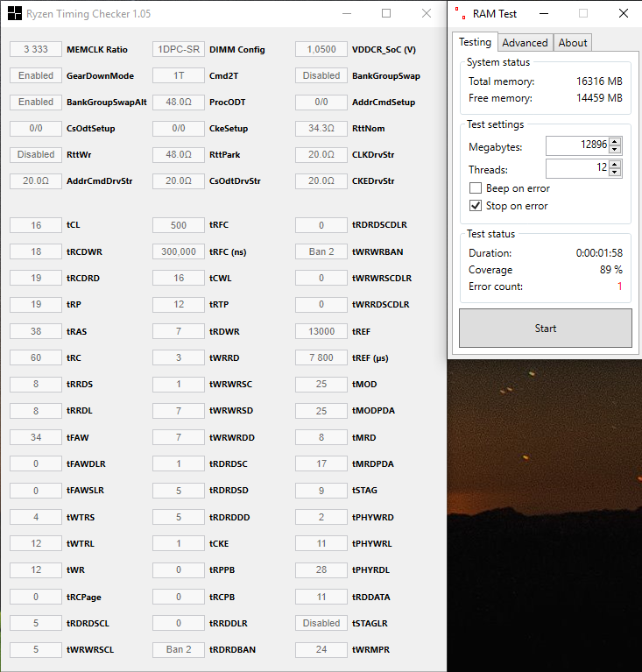Increase Megabytes with the up arrow

pos(615,142)
